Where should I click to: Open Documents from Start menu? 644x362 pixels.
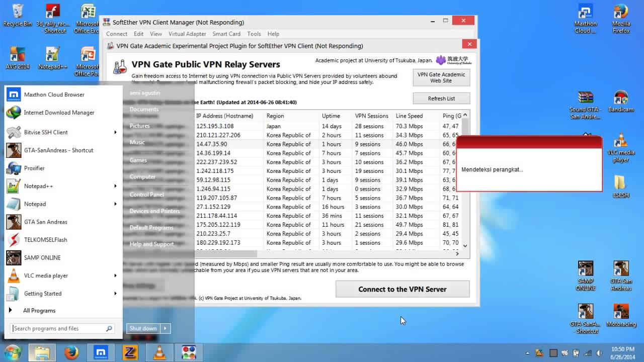[144, 109]
